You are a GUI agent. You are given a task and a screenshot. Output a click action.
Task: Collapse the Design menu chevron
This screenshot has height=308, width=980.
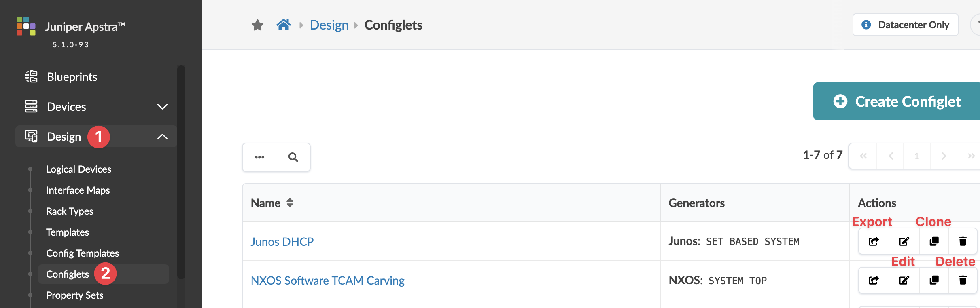tap(162, 137)
